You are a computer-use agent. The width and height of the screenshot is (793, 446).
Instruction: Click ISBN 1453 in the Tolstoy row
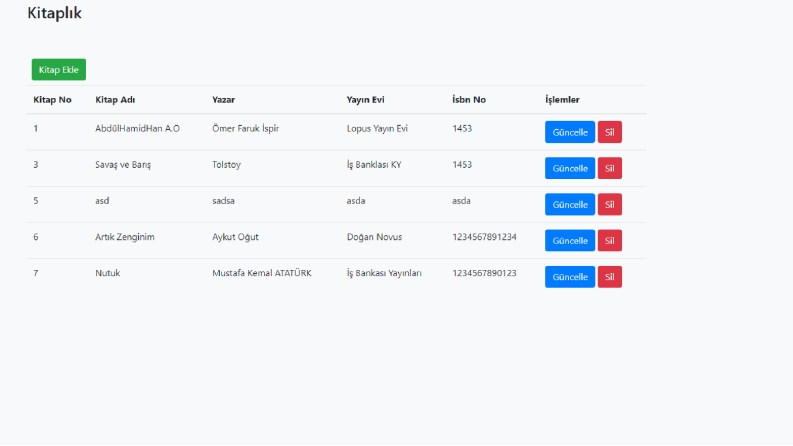(462, 165)
